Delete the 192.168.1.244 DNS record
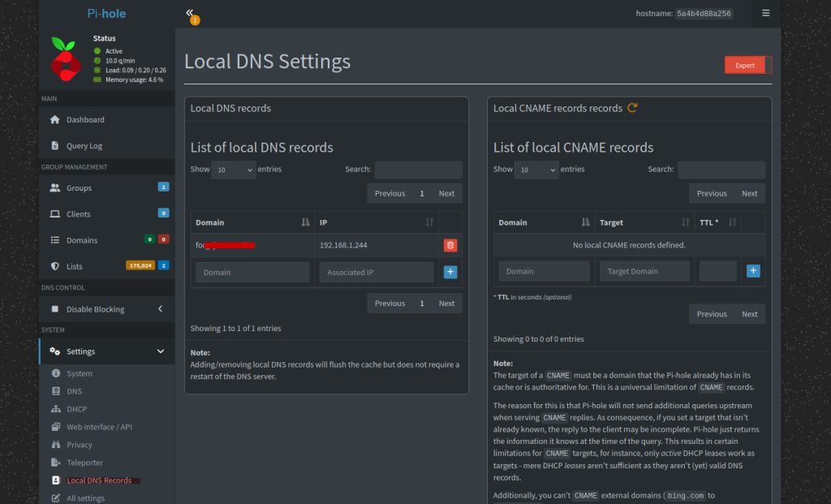The width and height of the screenshot is (831, 504). (x=450, y=245)
